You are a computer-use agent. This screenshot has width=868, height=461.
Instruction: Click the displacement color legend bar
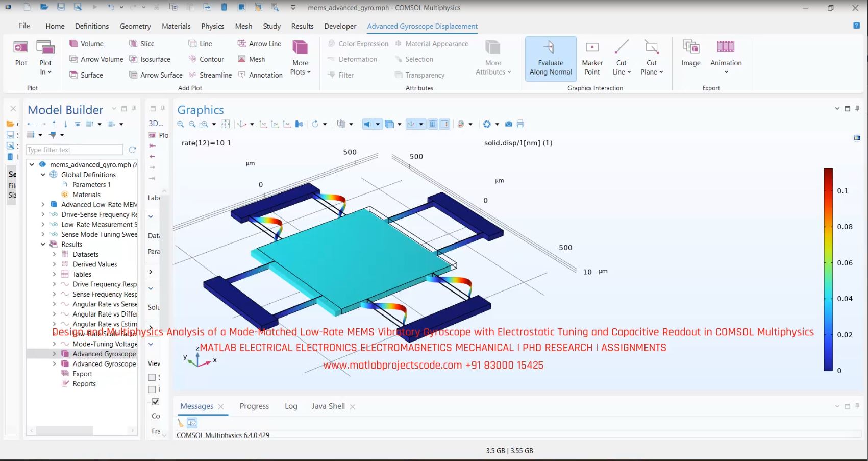coord(828,270)
